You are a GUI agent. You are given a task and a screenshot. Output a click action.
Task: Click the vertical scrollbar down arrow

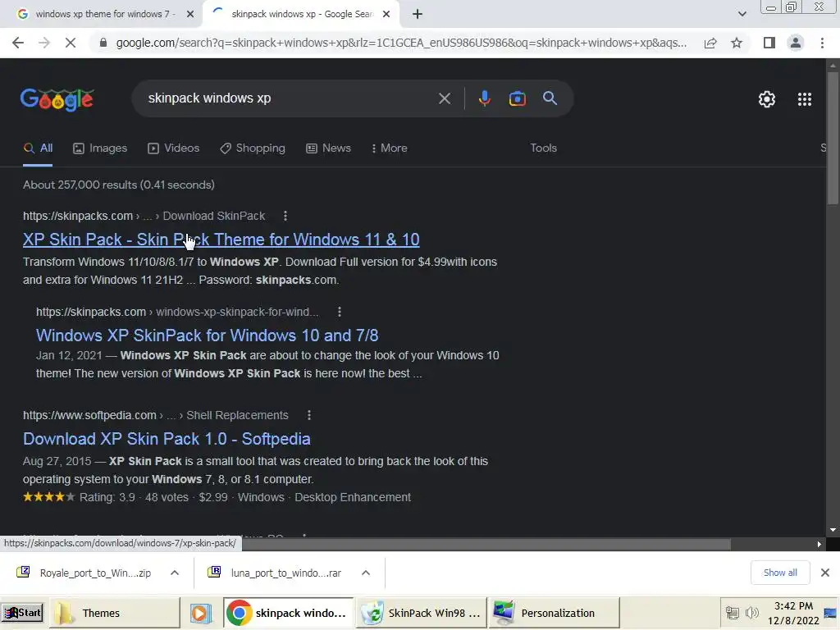[x=833, y=531]
